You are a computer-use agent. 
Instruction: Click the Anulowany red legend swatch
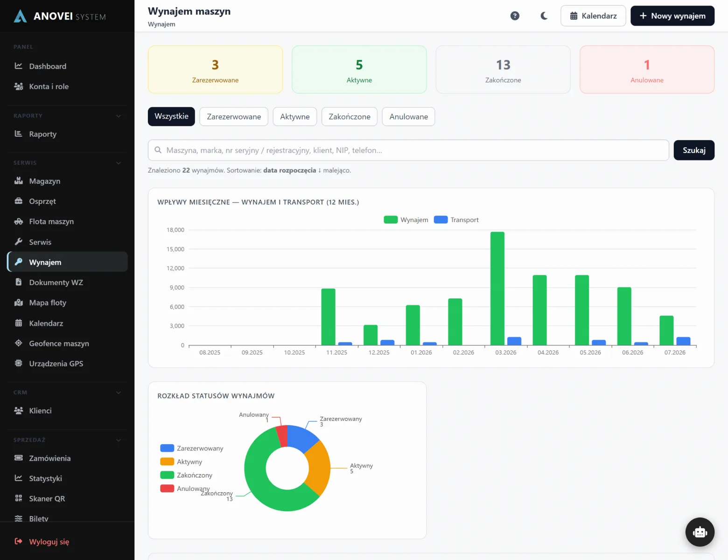[x=167, y=489]
